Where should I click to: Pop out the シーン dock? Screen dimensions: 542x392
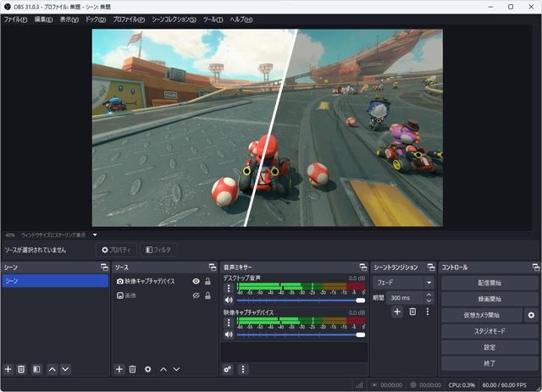click(x=104, y=268)
